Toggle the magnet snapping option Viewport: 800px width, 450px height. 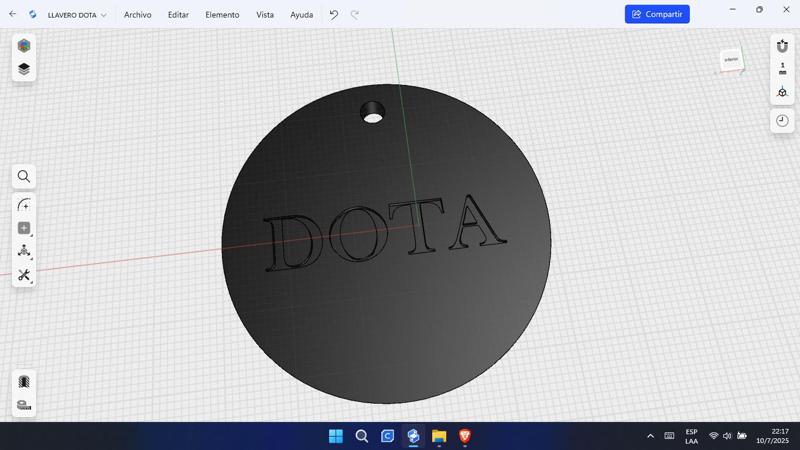(x=782, y=46)
